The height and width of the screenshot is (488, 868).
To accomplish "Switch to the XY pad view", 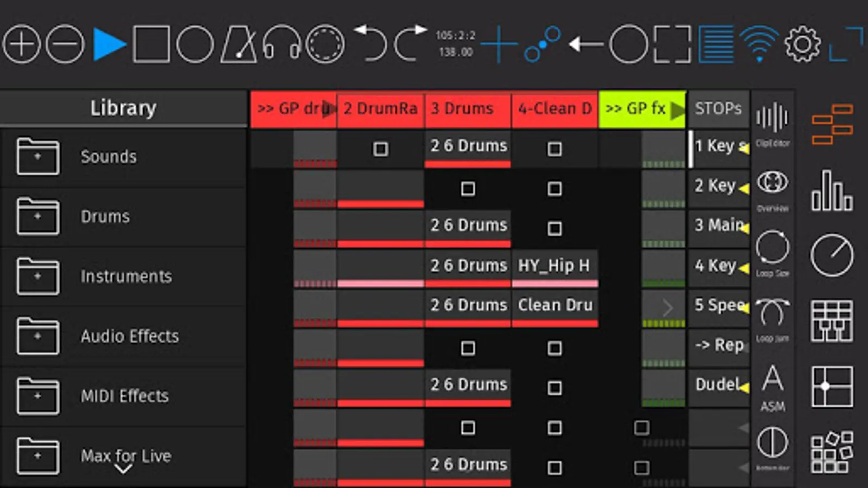I will point(832,387).
